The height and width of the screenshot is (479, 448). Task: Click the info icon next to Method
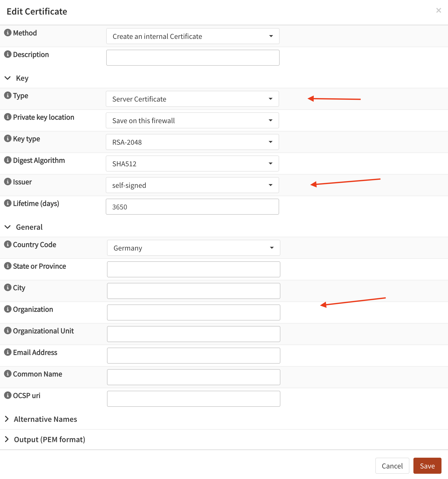pos(8,33)
